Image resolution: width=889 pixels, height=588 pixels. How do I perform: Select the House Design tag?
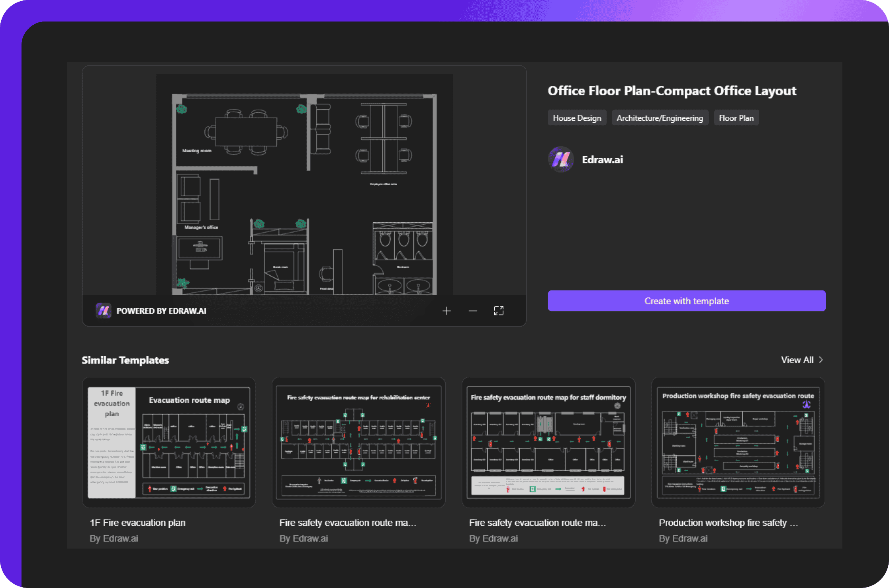coord(577,118)
